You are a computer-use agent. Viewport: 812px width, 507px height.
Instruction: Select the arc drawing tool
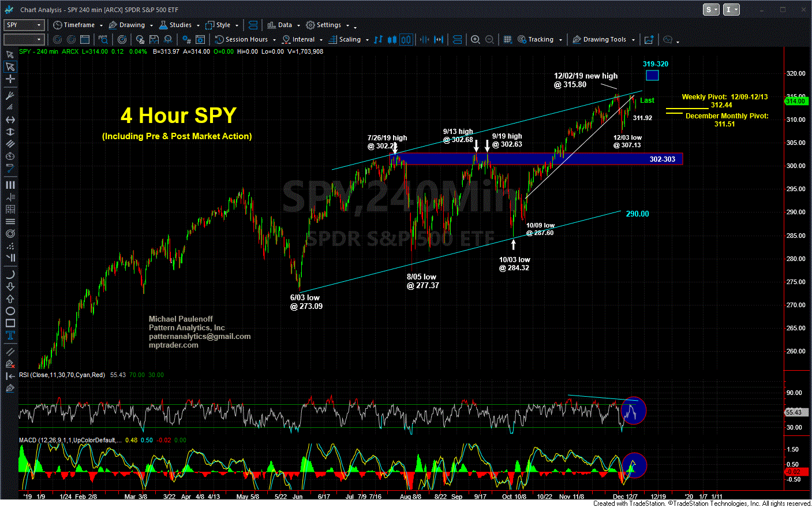10,274
